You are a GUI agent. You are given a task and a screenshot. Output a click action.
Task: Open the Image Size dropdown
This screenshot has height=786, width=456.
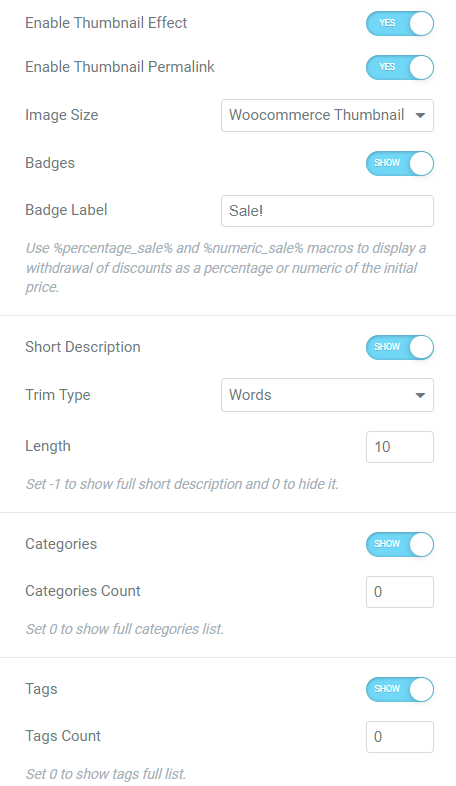pyautogui.click(x=327, y=115)
